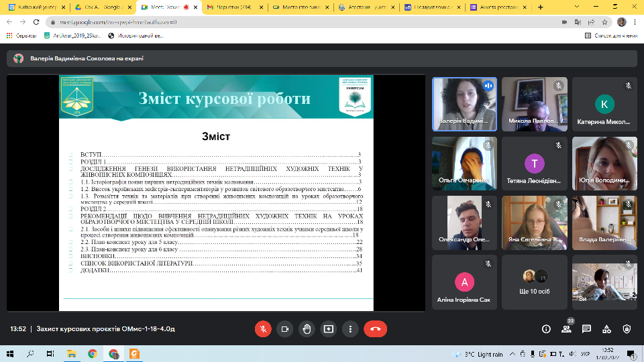Open the chat panel icon

pos(586,329)
